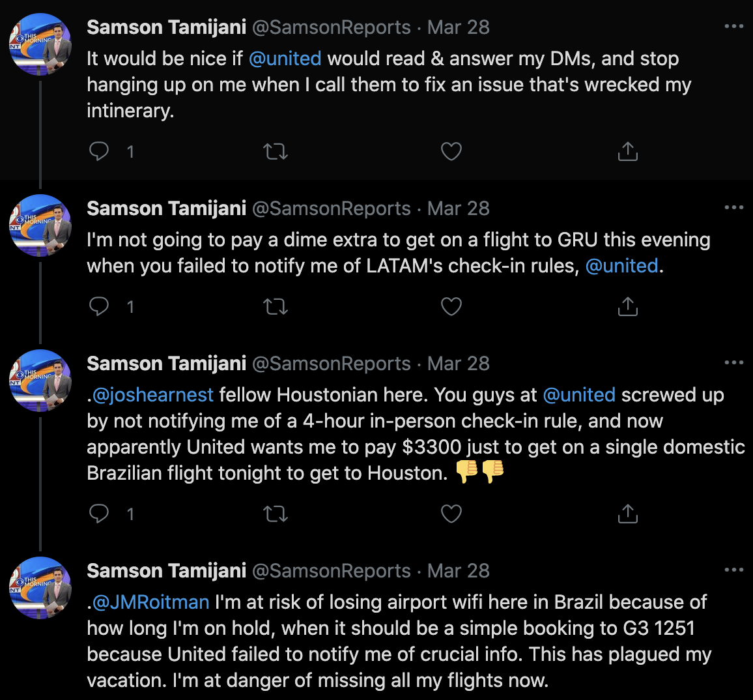Retweet the first tweet about wrecked itinerary
Image resolution: width=753 pixels, height=700 pixels.
click(276, 151)
